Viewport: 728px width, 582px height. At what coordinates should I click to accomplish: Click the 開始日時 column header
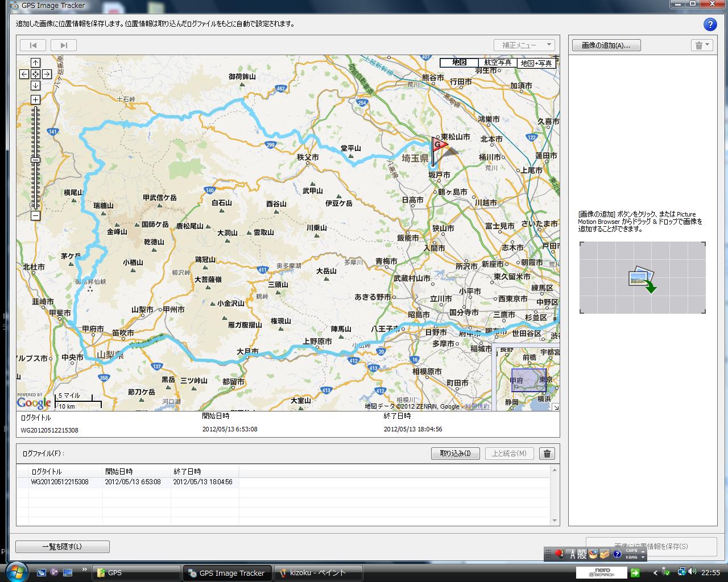point(136,472)
